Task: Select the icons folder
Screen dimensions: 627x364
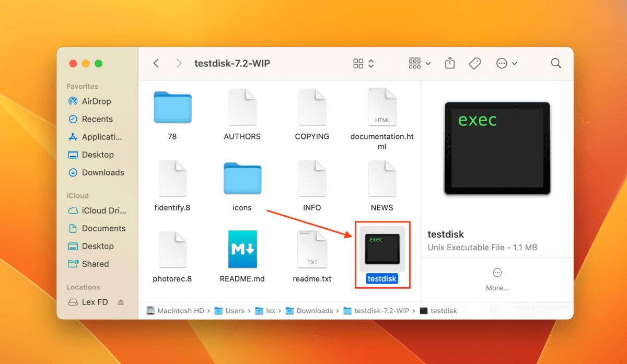Action: [x=242, y=179]
